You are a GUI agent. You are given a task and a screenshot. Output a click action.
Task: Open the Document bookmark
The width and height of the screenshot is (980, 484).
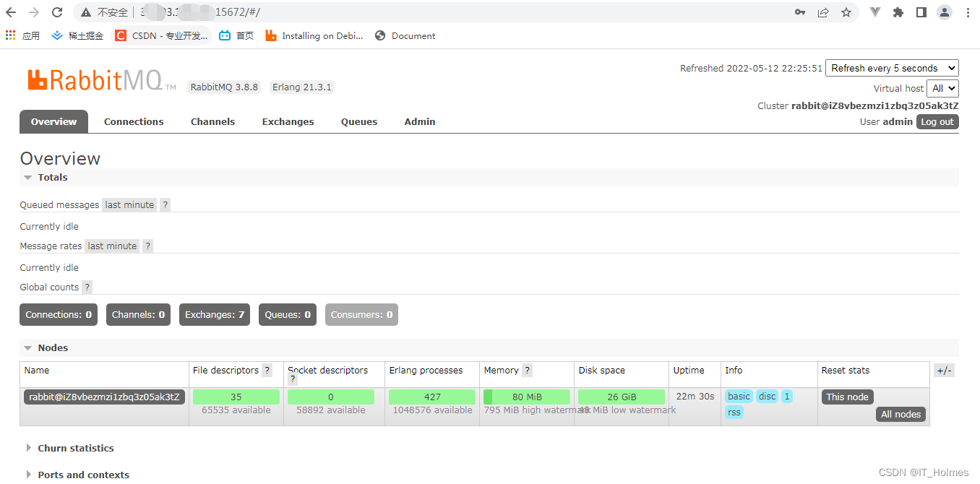(x=405, y=35)
